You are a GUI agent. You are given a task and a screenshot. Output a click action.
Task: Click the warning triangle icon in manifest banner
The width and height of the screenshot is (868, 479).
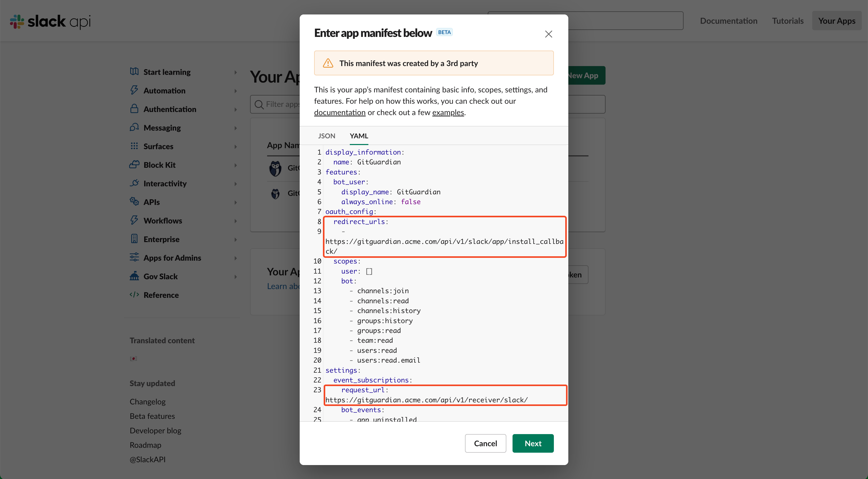[x=328, y=63]
